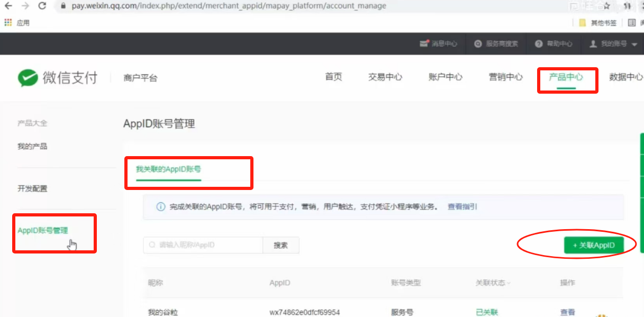Select 我的产品 in sidebar
The image size is (644, 317).
tap(32, 146)
